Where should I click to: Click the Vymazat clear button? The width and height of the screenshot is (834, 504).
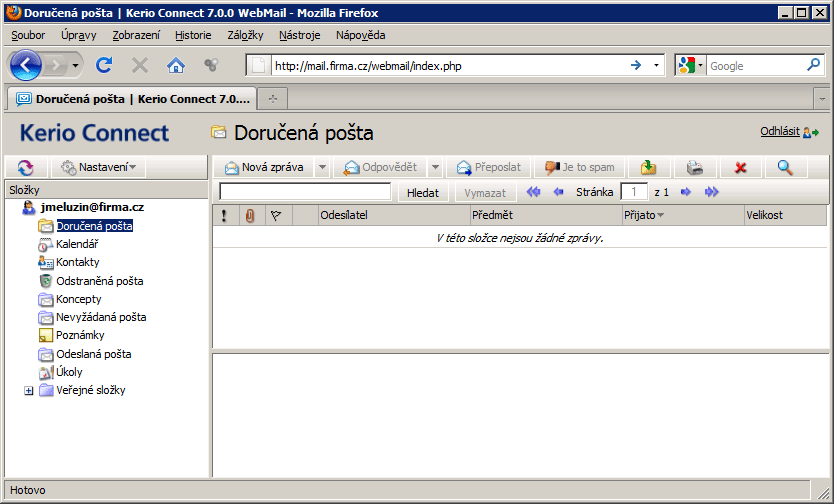[485, 192]
